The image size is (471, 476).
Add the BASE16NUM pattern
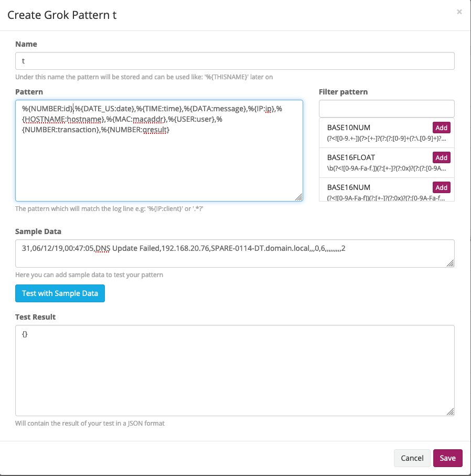click(x=441, y=187)
